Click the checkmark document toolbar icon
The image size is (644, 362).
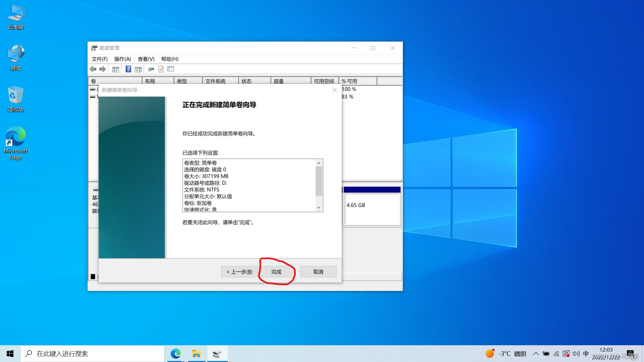point(161,69)
